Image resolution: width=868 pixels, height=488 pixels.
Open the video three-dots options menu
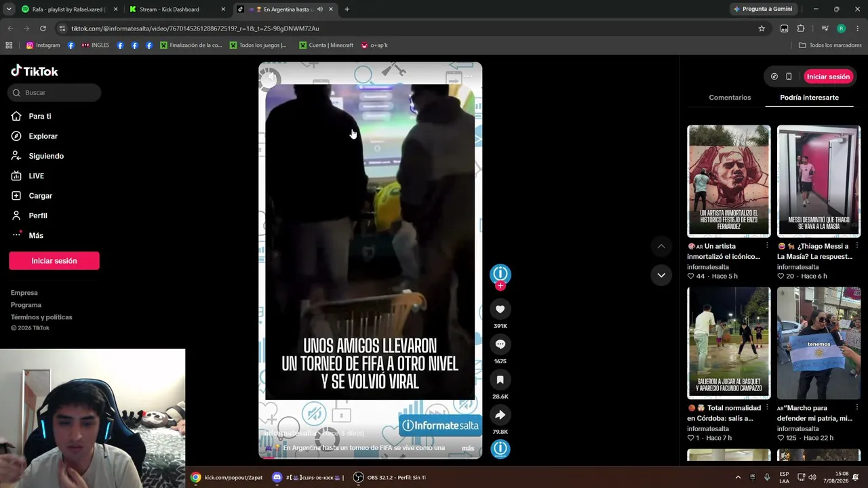click(x=468, y=76)
